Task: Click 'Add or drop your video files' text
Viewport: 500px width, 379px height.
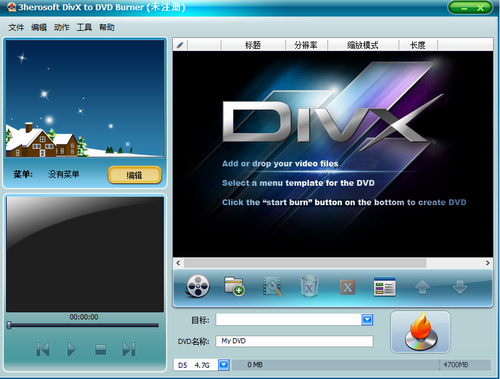Action: coord(280,164)
